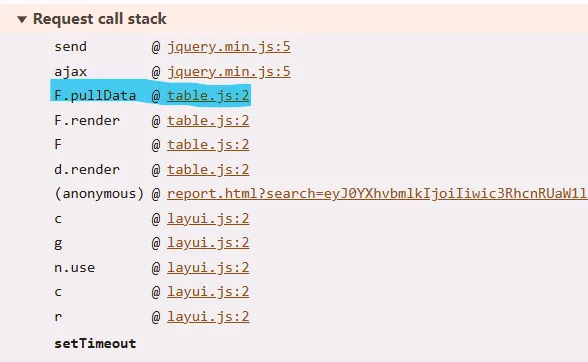Image resolution: width=588 pixels, height=362 pixels.
Task: Open highlighted table.js:2 link for F.pullData
Action: [x=208, y=96]
